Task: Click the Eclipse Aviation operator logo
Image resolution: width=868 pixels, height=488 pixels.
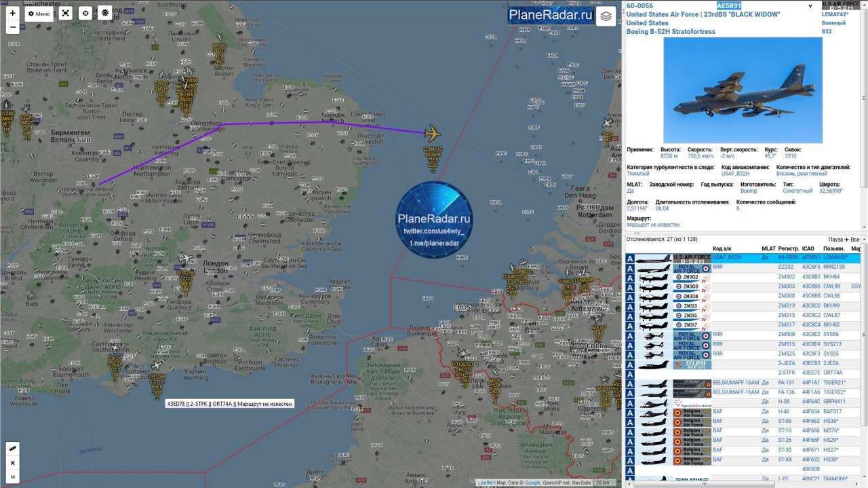Action: point(692,364)
